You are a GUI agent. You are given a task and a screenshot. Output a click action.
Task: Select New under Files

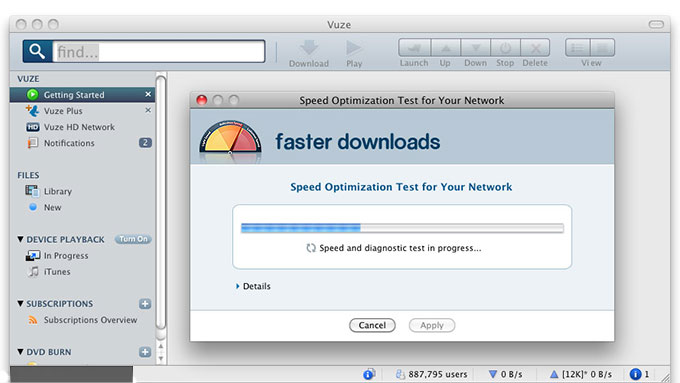[x=52, y=207]
